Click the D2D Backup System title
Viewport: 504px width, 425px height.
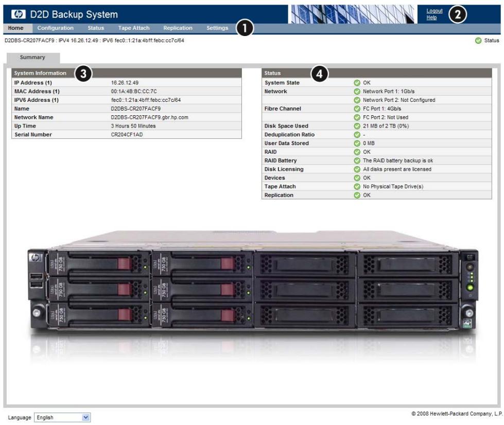click(x=74, y=14)
